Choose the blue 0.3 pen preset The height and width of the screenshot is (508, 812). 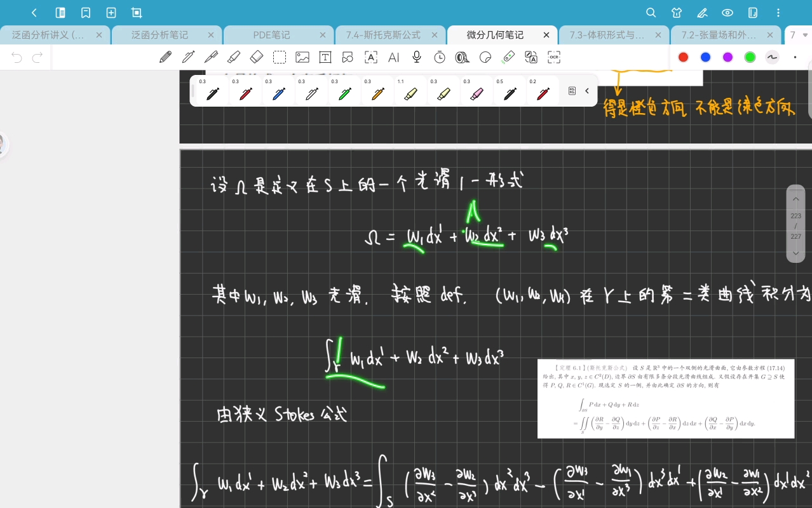(x=278, y=91)
